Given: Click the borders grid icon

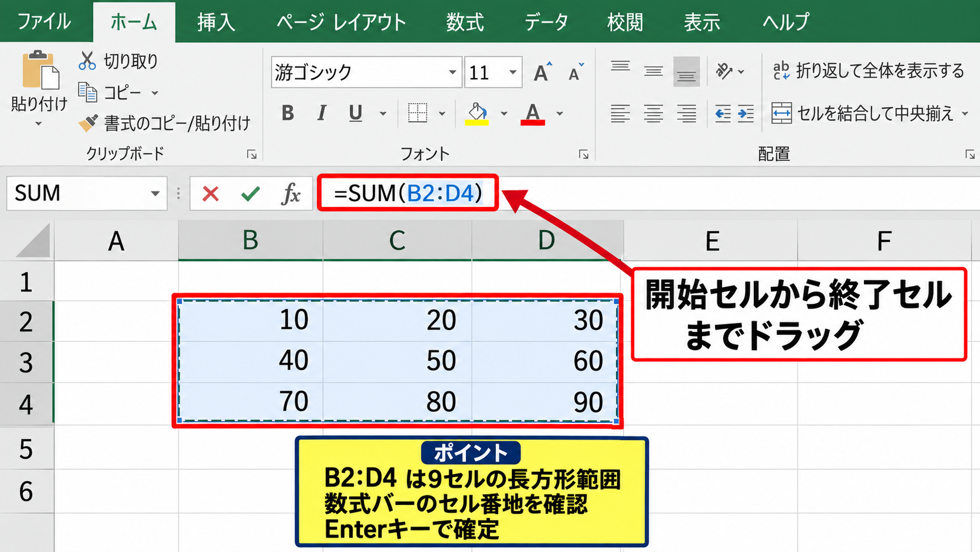Looking at the screenshot, I should (417, 113).
